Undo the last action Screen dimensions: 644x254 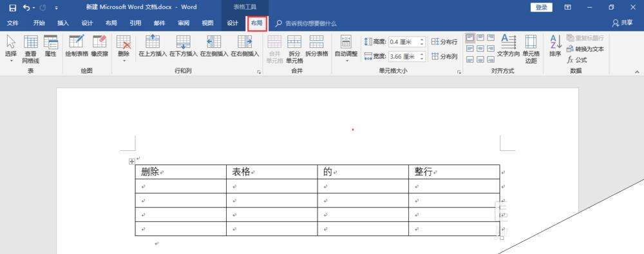[x=26, y=8]
